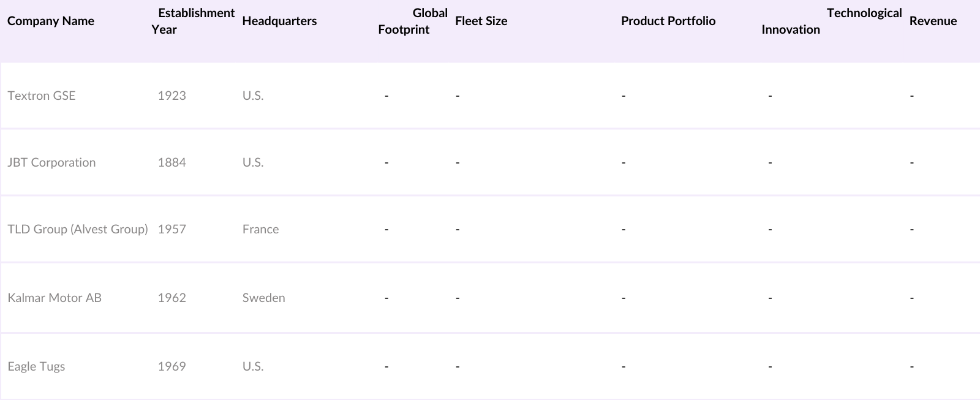Click the Fleet Size column header
Screen dimensions: 980x400
(481, 21)
